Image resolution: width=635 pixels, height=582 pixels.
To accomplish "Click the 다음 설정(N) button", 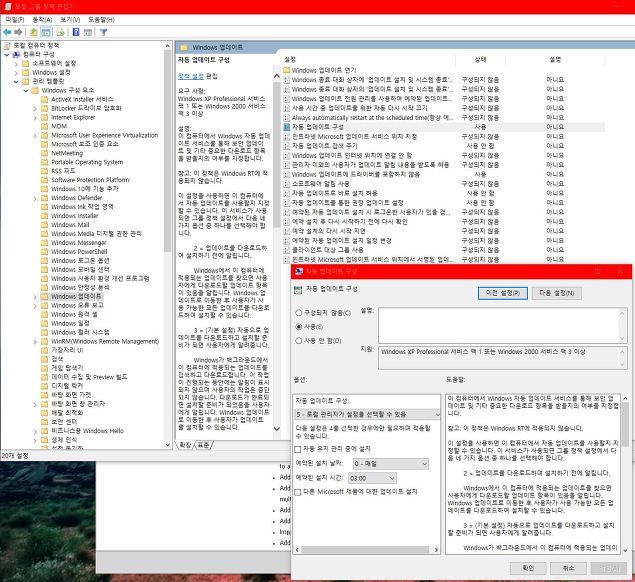I will (x=556, y=293).
